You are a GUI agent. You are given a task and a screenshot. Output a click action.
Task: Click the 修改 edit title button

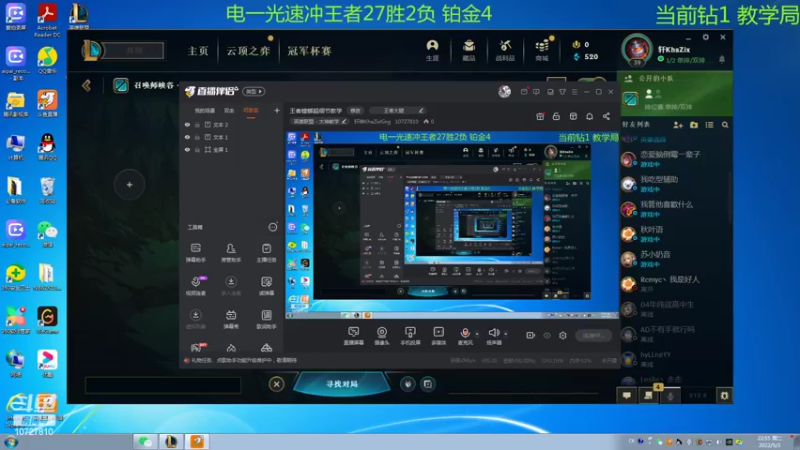click(355, 110)
